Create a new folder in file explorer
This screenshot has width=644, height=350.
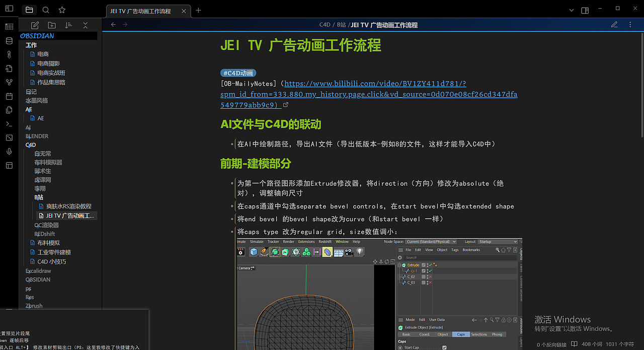click(x=52, y=25)
